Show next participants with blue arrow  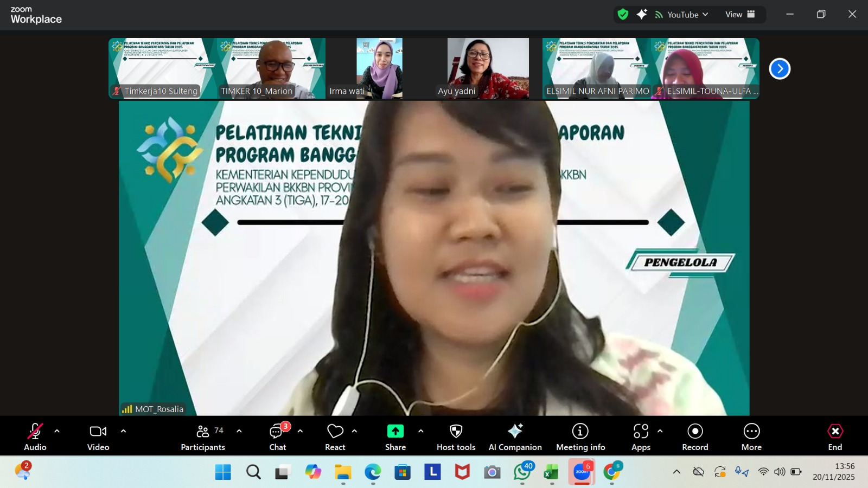(780, 69)
